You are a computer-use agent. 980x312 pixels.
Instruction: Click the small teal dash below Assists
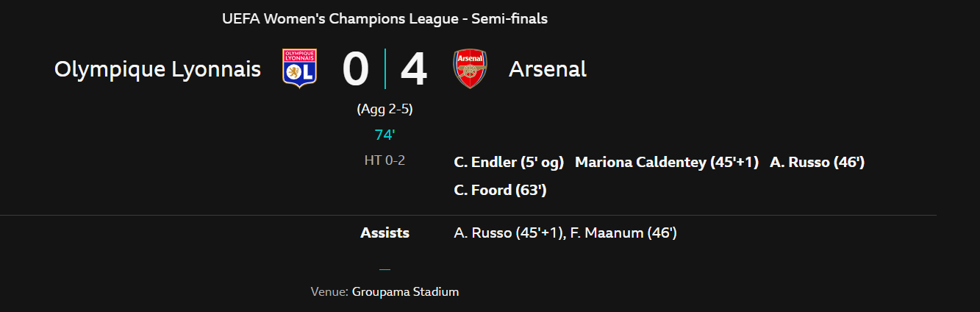coord(385,269)
